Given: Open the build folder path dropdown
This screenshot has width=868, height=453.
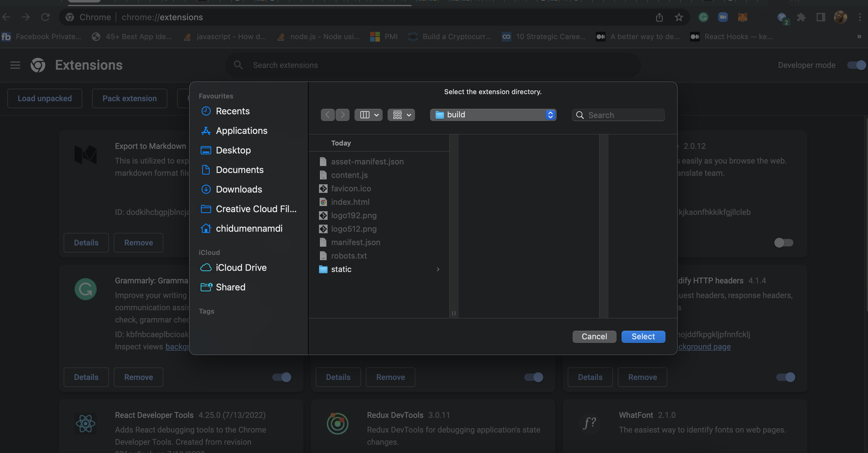Looking at the screenshot, I should 493,115.
